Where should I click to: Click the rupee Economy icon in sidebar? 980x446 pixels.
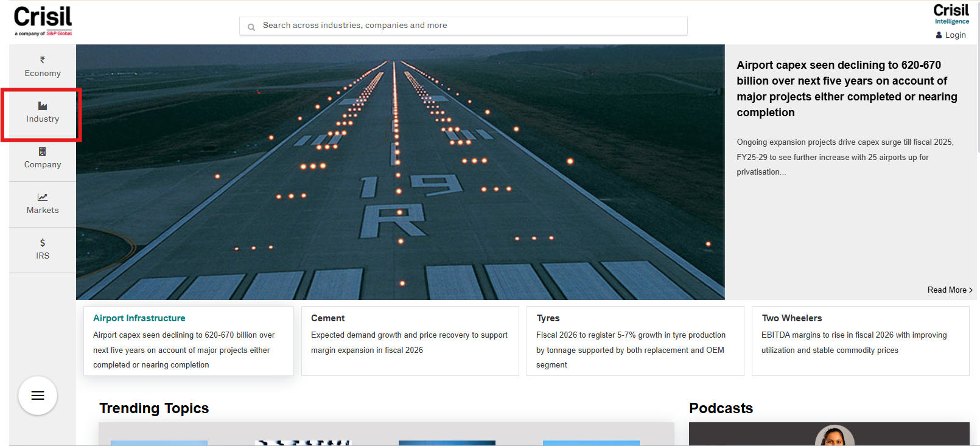43,60
